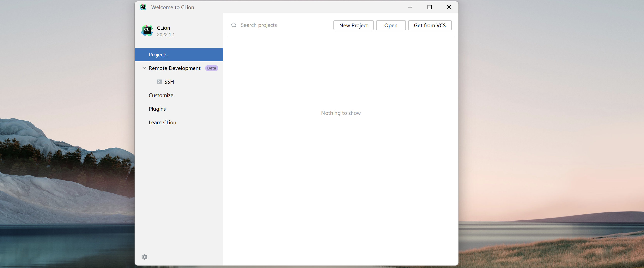Screen dimensions: 644x268
Task: Go to the Customize section
Action: point(161,95)
